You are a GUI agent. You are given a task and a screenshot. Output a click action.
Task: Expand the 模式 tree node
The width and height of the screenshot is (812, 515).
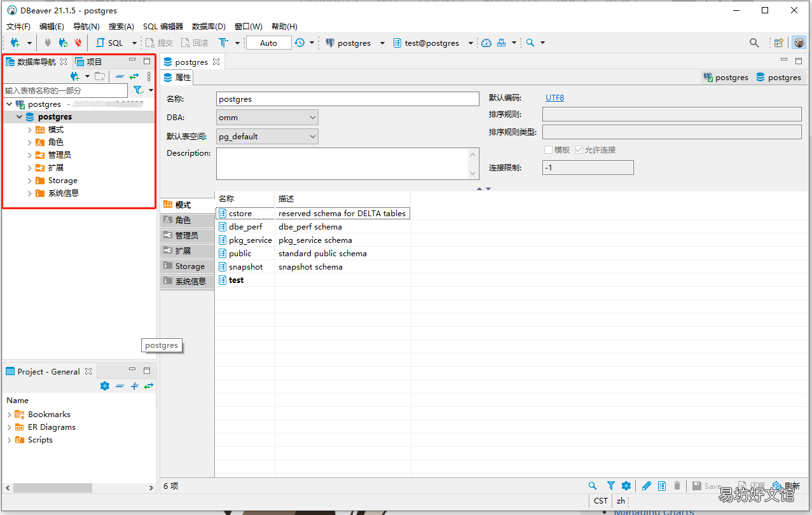tap(29, 130)
